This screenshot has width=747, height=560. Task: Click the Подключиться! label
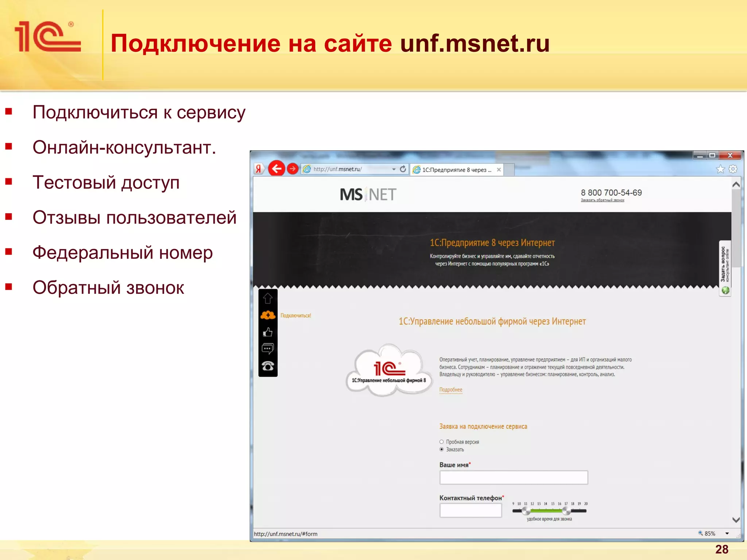[x=296, y=316]
